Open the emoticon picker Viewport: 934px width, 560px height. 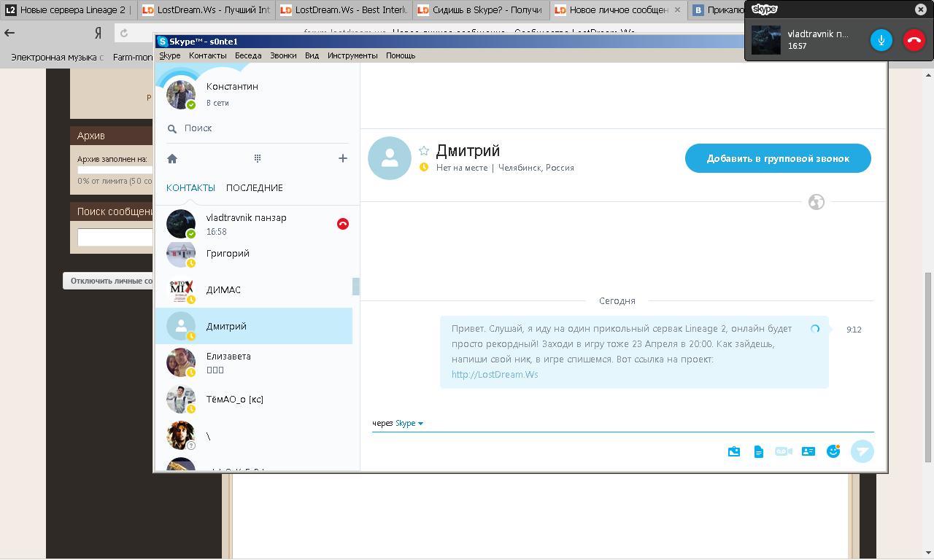point(833,451)
